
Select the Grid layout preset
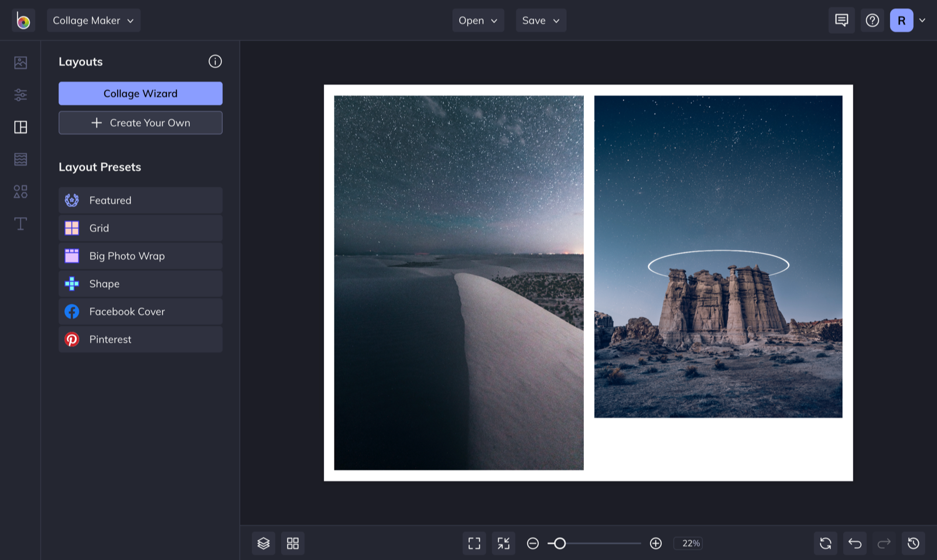[x=140, y=228]
